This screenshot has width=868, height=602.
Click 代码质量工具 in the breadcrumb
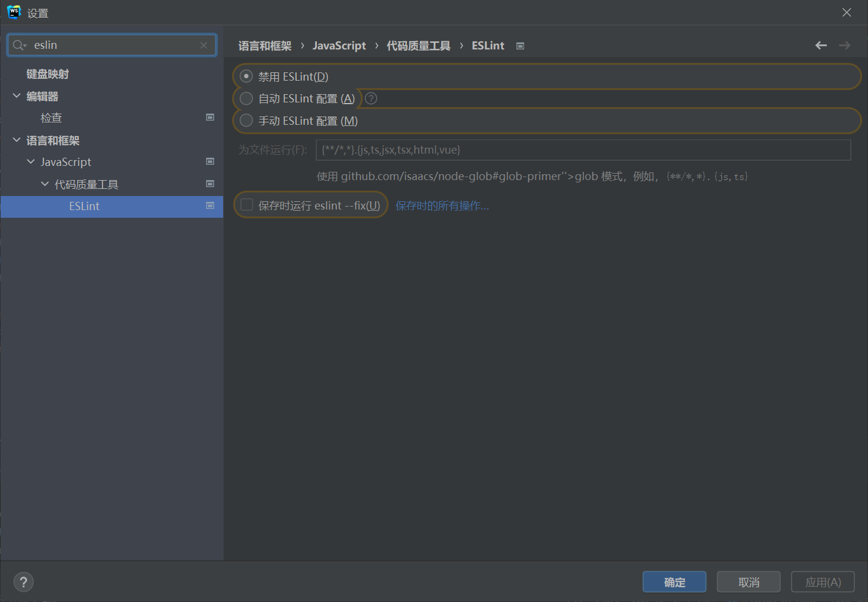(x=419, y=46)
